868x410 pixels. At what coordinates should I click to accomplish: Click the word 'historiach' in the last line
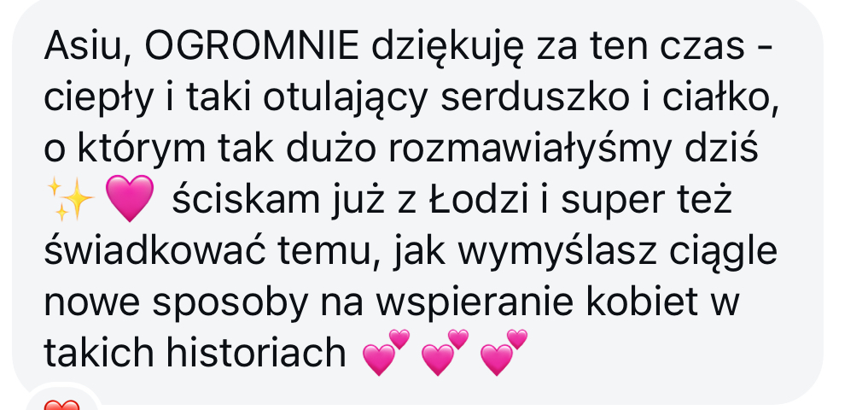(256, 353)
